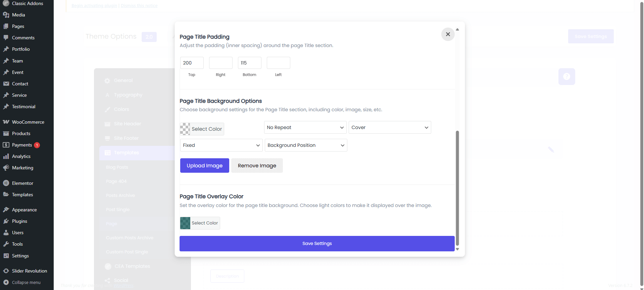The height and width of the screenshot is (290, 644).
Task: Click the WooCommerce icon in sidebar
Action: pyautogui.click(x=6, y=122)
